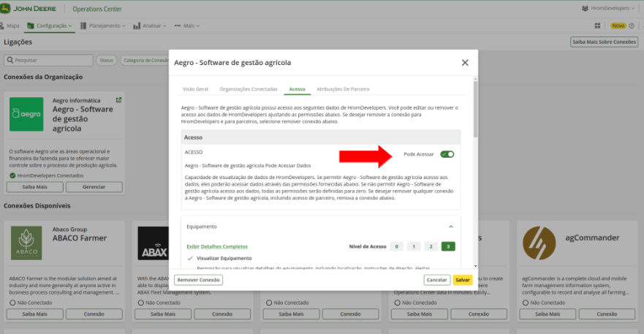644x334 pixels.
Task: Set Nível de Acesso to 0
Action: click(397, 246)
